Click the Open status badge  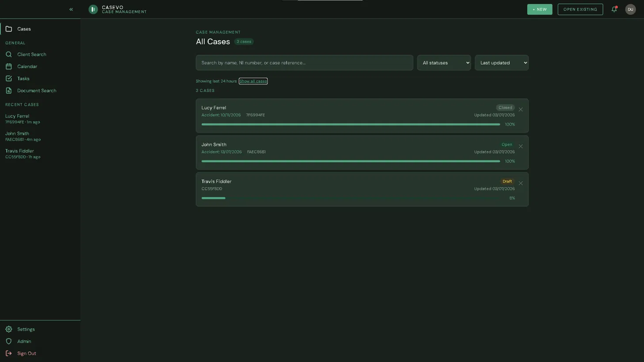pyautogui.click(x=507, y=145)
